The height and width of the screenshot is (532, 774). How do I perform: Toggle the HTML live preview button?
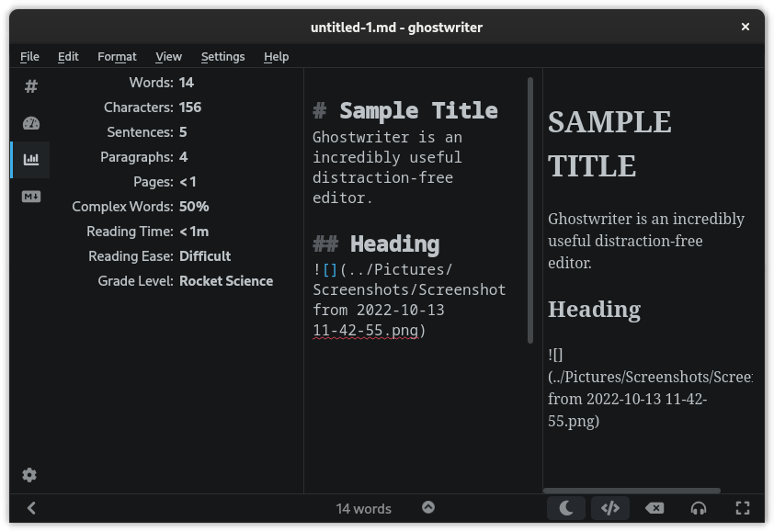(x=610, y=508)
